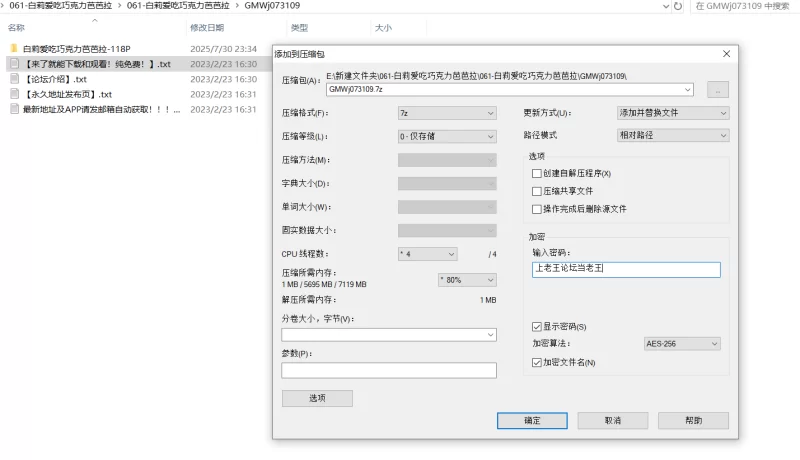
Task: Enable 创建自解压程序 checkbox
Action: [537, 173]
